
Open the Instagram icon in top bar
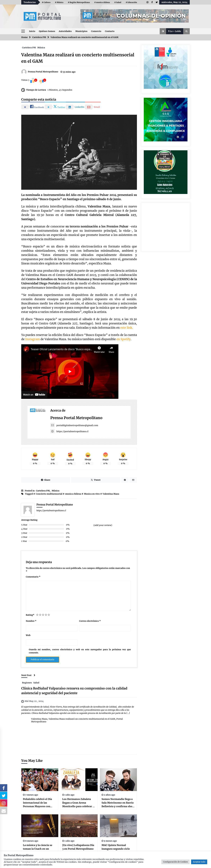click(147, 2)
